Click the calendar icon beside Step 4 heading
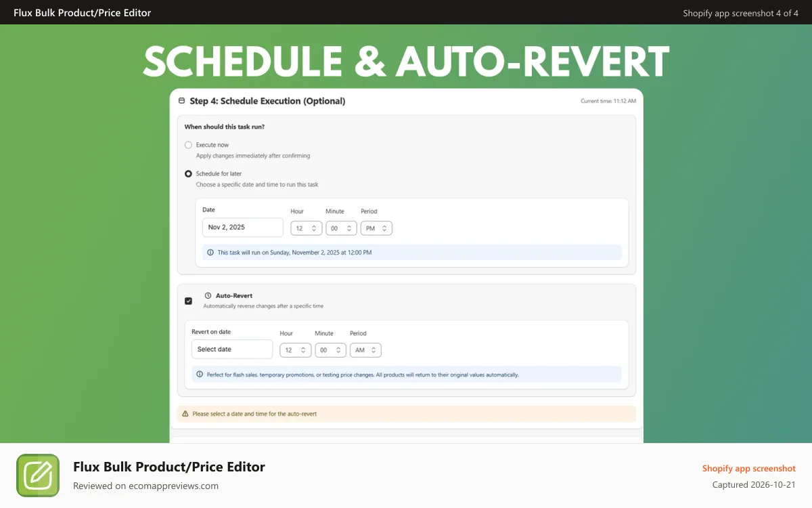 [181, 101]
